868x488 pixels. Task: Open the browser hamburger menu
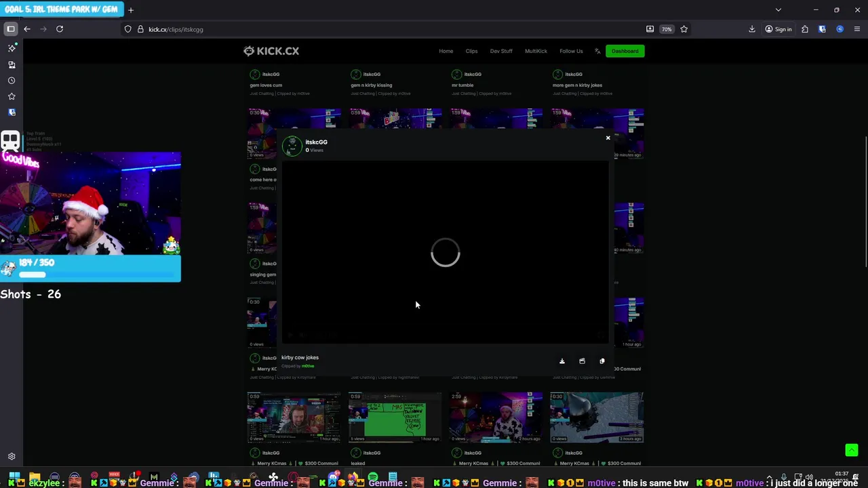(x=857, y=29)
